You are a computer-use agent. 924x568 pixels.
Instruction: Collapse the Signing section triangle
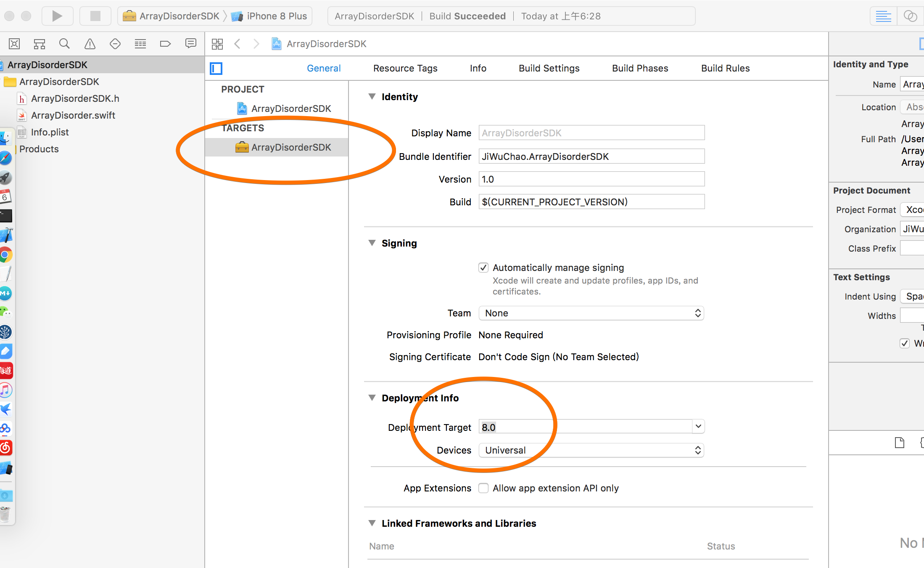pos(372,243)
